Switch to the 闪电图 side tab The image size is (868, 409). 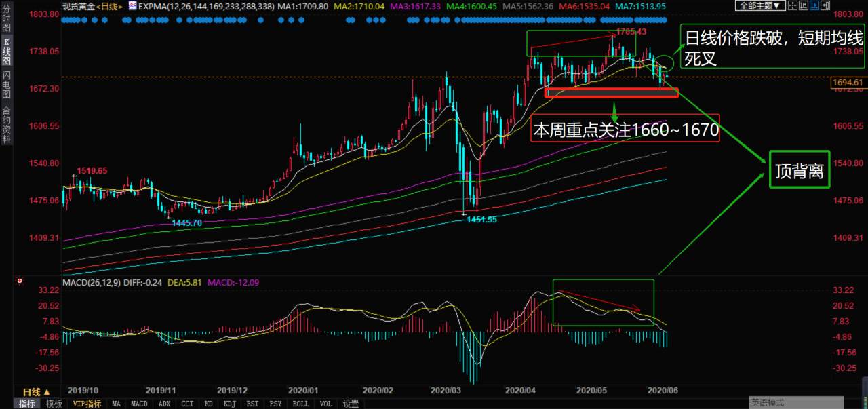pyautogui.click(x=6, y=84)
